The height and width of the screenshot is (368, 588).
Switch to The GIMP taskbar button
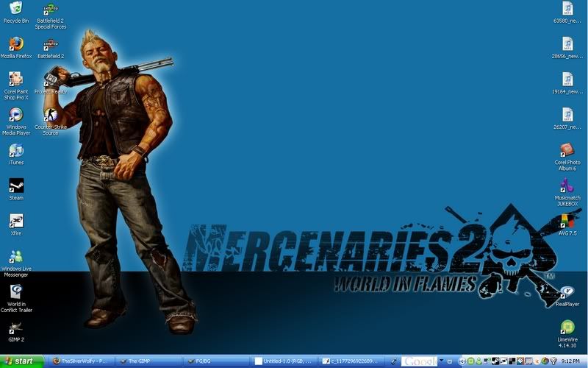tap(148, 361)
